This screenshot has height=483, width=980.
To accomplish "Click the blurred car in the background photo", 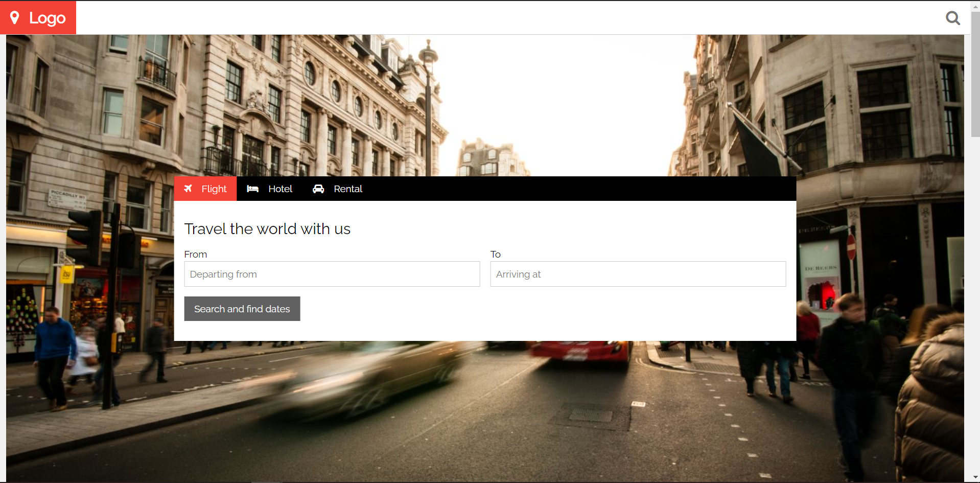I will pos(368,378).
